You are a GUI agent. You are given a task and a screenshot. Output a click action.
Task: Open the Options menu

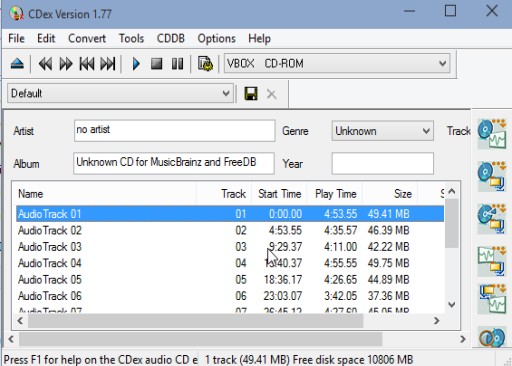coord(216,38)
